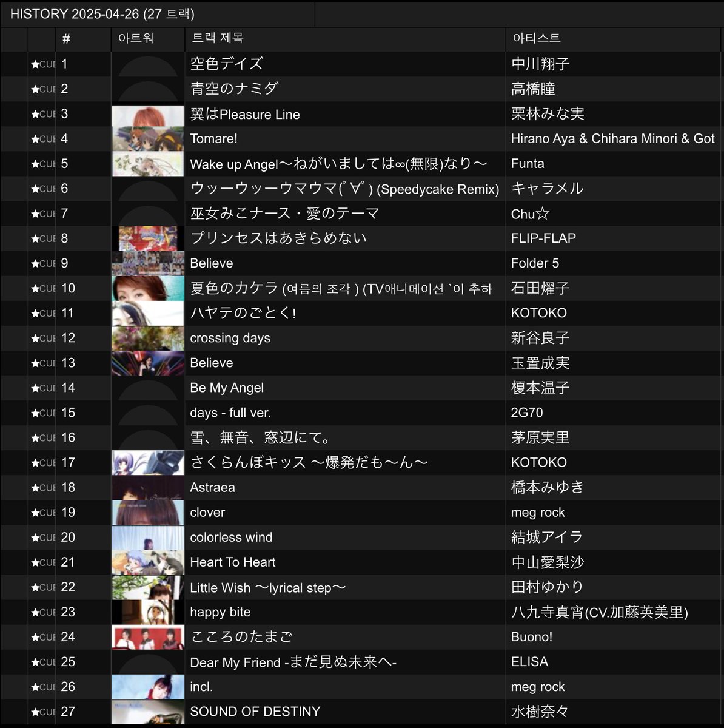Image resolution: width=724 pixels, height=728 pixels.
Task: Sort by the 아트워 column header
Action: (148, 39)
